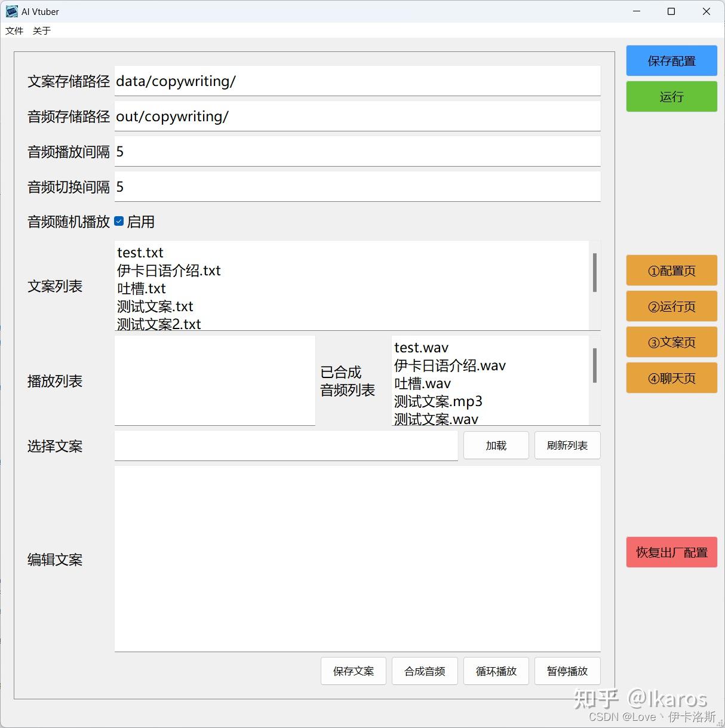Click the 合成音频 button
The width and height of the screenshot is (725, 728).
point(424,671)
